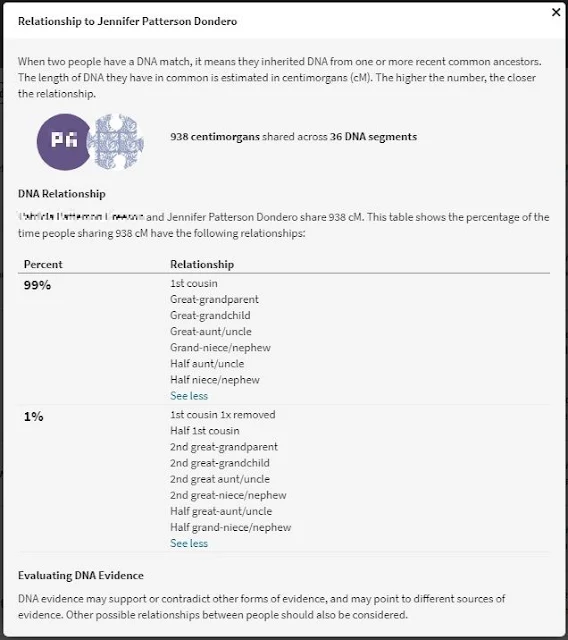
Task: Click the DNA Relationship section heading
Action: pos(62,194)
